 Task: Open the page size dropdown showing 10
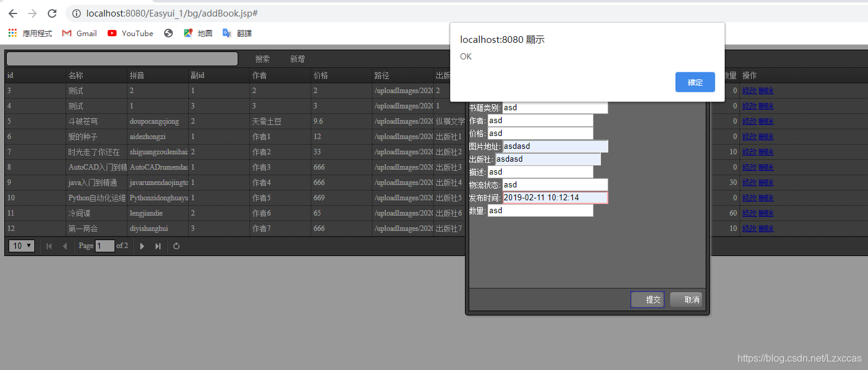click(x=22, y=246)
